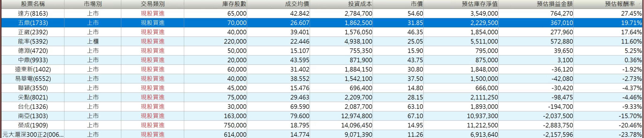Click net value 5,511,000
Image resolution: width=644 pixels, height=138 pixels.
pyautogui.click(x=484, y=42)
